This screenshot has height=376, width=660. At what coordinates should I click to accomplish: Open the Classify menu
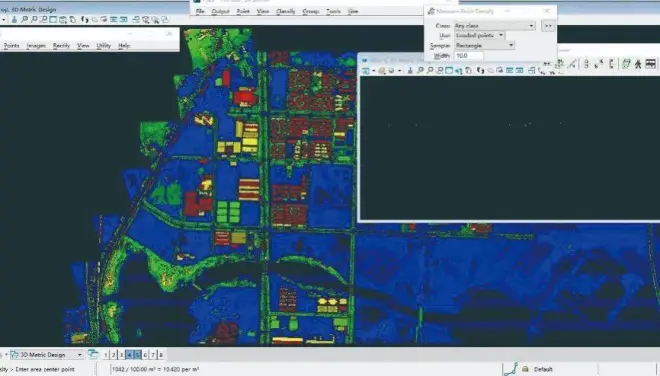285,11
